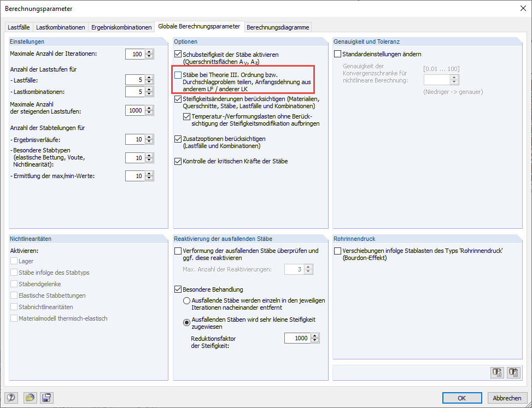Save parameters using the diskette icon
Image resolution: width=532 pixels, height=408 pixels.
pyautogui.click(x=46, y=398)
